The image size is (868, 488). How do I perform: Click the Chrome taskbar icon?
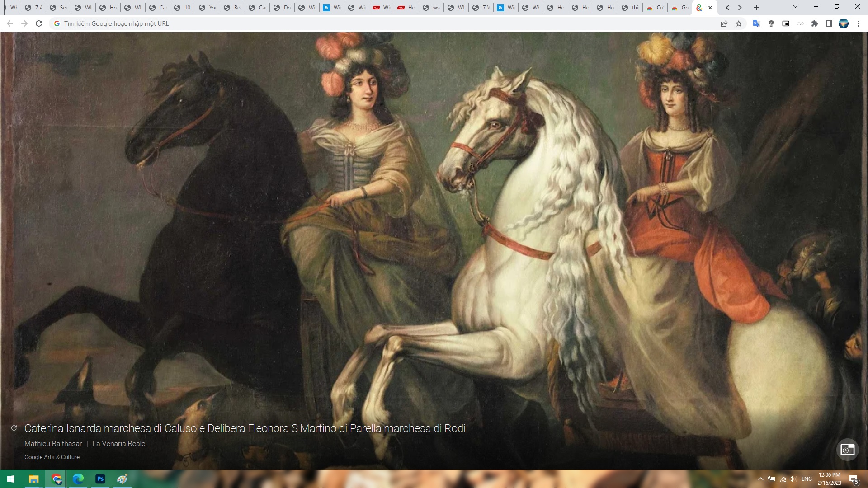pyautogui.click(x=57, y=479)
